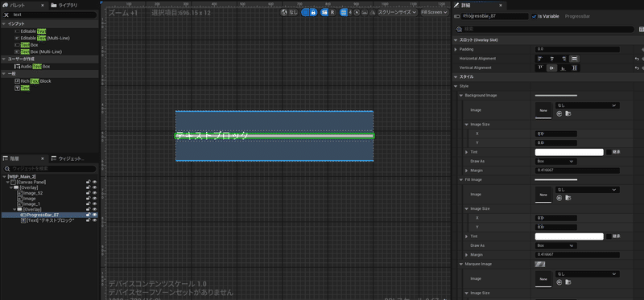The width and height of the screenshot is (644, 300).
Task: Hide Canvas Panel with its eye icon
Action: tap(94, 182)
